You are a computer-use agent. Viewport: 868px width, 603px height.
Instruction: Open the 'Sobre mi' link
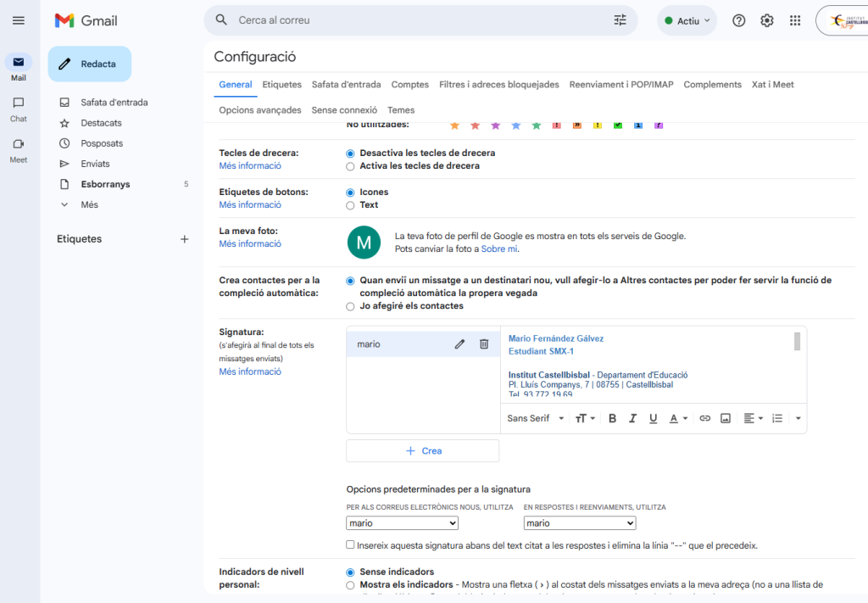click(x=498, y=249)
